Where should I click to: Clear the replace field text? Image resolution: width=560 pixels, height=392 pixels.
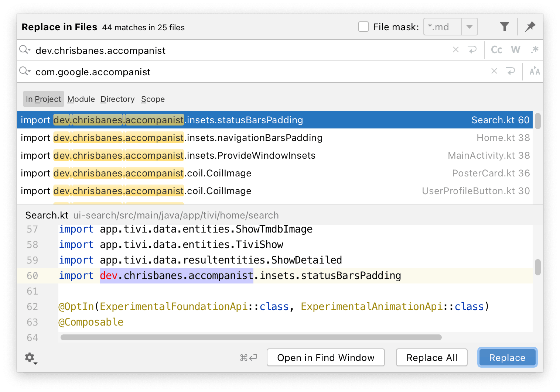pos(494,71)
